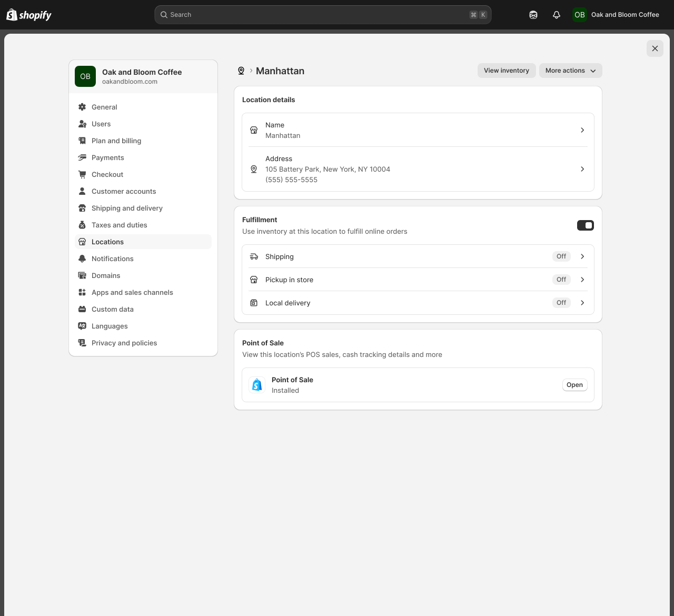
Task: Click the store icon beside Name
Action: 254,130
